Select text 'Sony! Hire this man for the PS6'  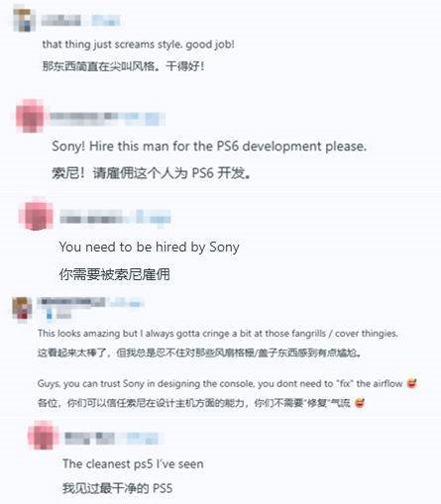pyautogui.click(x=145, y=147)
